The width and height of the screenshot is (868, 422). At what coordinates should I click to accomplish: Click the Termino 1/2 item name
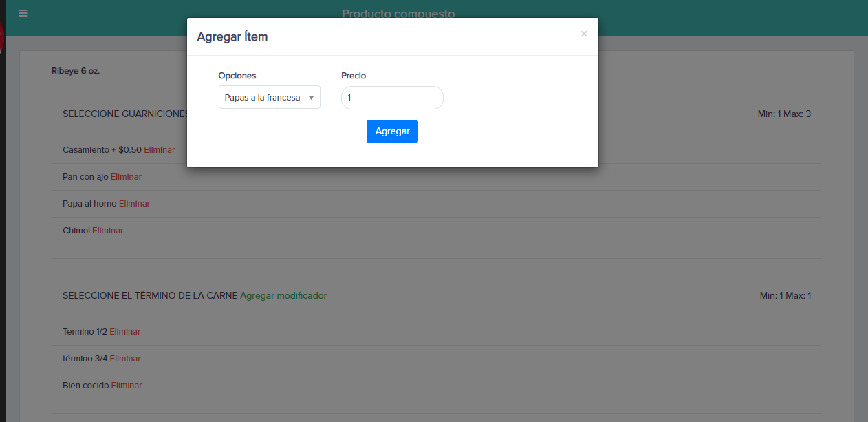point(85,332)
